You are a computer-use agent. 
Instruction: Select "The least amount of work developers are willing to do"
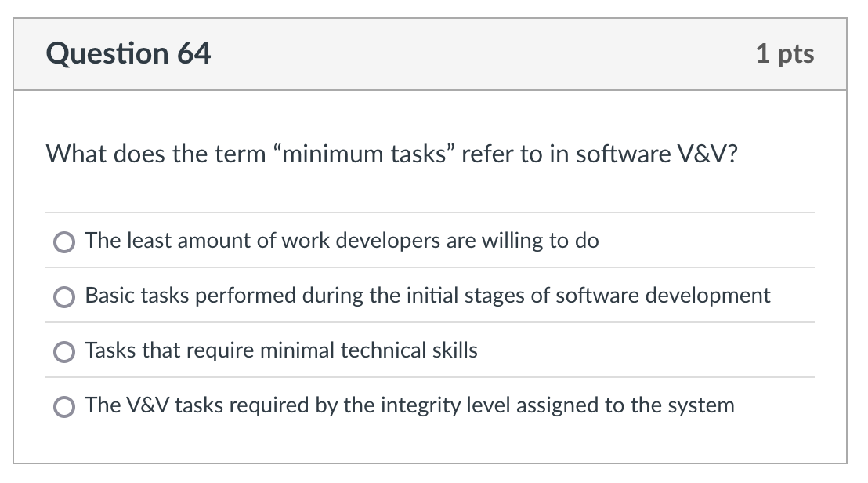pos(342,241)
